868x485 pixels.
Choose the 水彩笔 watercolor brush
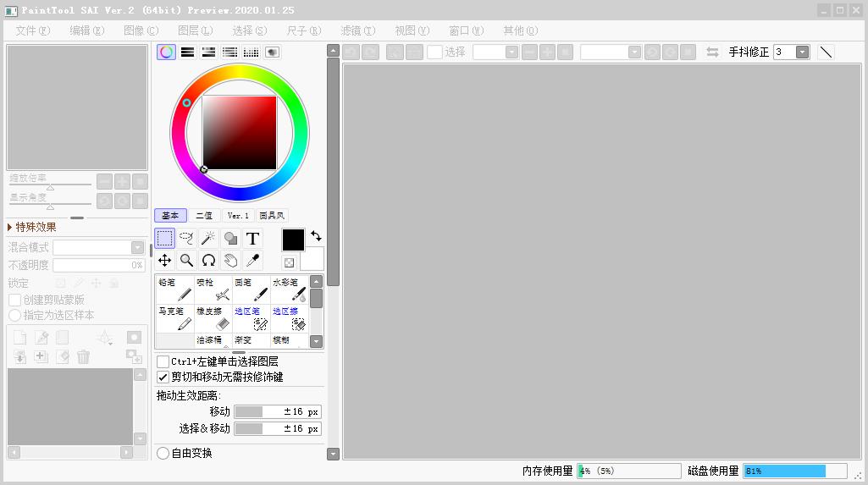290,289
